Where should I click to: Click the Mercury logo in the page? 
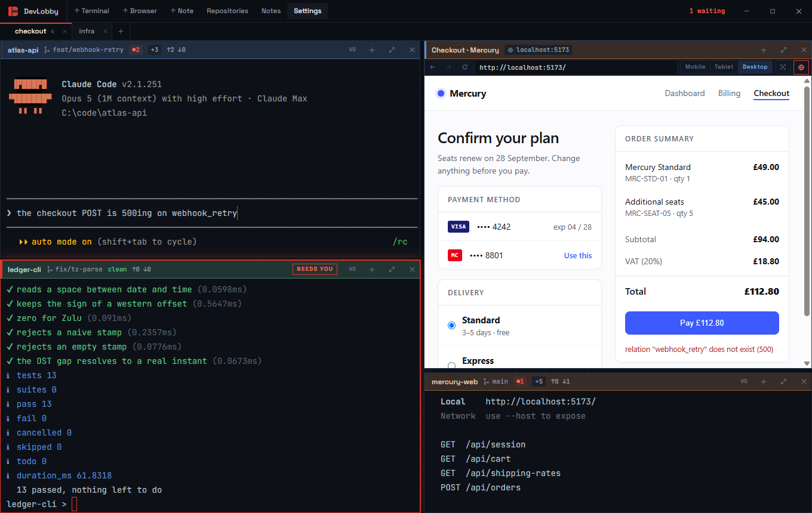[462, 93]
